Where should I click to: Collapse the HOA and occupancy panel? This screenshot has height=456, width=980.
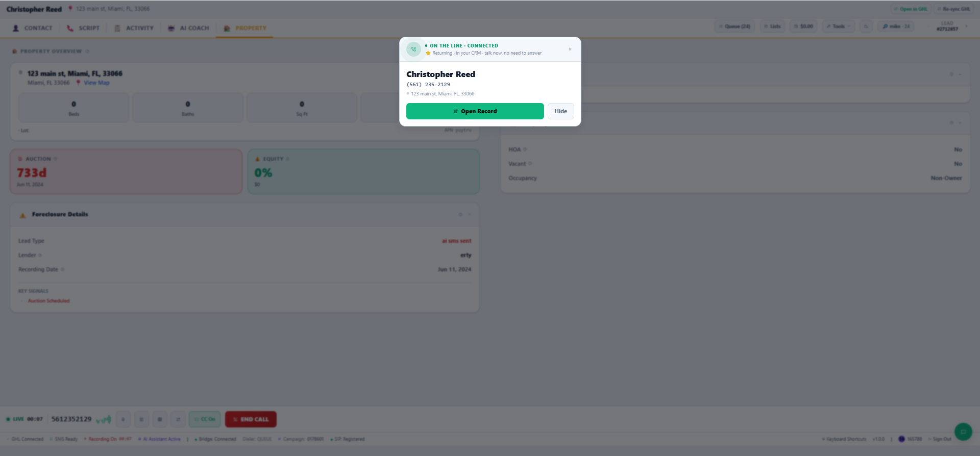tap(960, 123)
